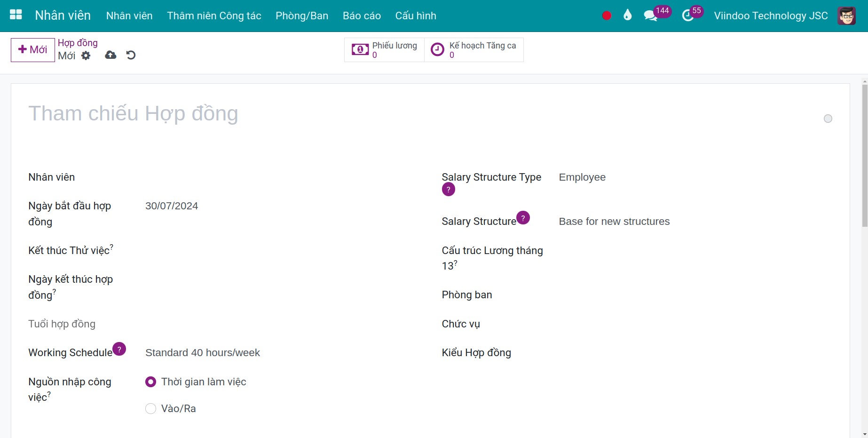The width and height of the screenshot is (868, 438).
Task: Click Viindoo Technology JSC company switcher
Action: 771,16
